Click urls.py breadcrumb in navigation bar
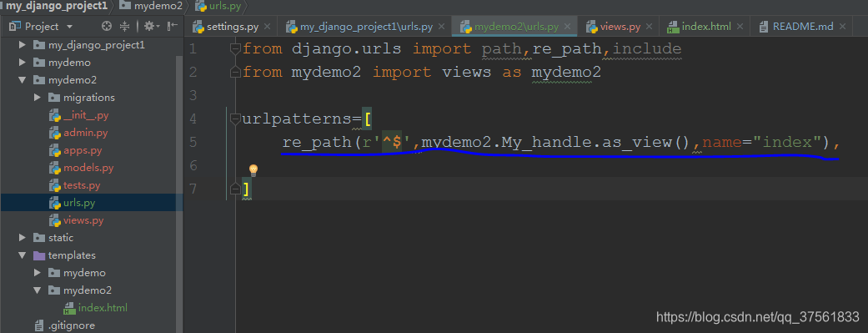This screenshot has height=333, width=868. 225,6
